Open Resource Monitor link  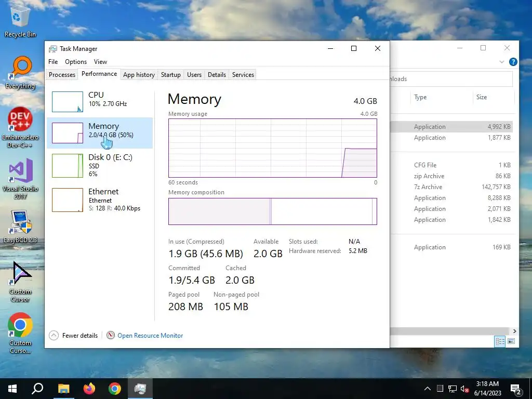[x=150, y=336]
